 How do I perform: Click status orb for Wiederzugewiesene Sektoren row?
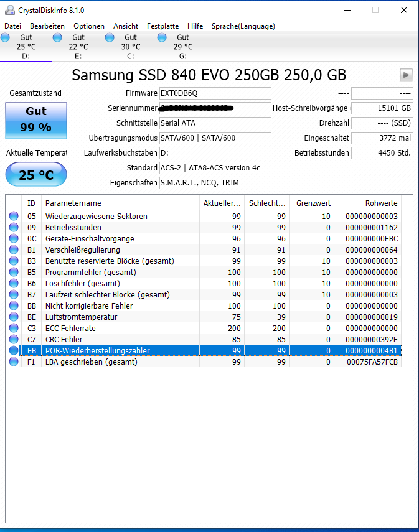click(x=14, y=216)
